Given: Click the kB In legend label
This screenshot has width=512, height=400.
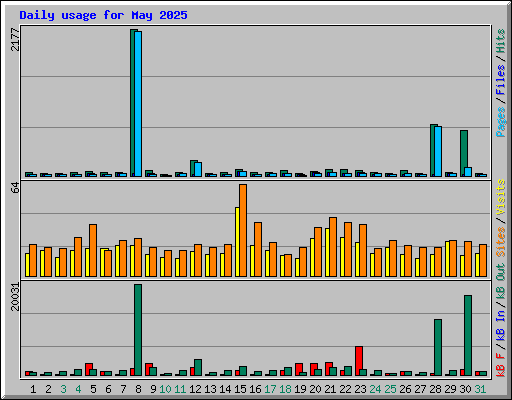Looking at the screenshot, I should (x=501, y=325).
